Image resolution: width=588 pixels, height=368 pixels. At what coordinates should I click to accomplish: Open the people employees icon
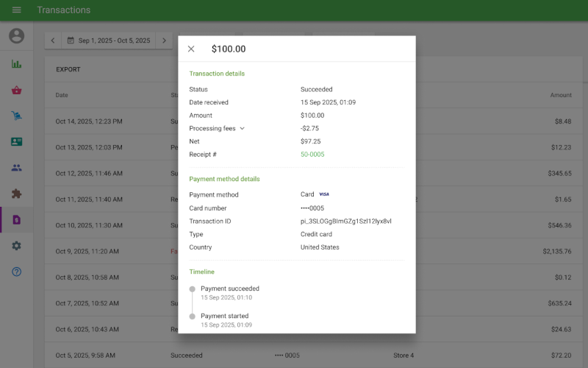16,168
